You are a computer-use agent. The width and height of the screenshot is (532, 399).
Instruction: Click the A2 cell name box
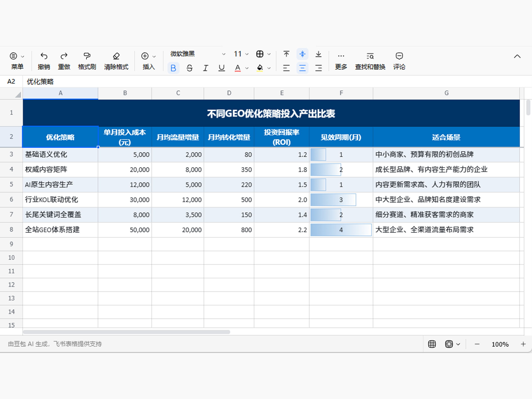point(11,81)
